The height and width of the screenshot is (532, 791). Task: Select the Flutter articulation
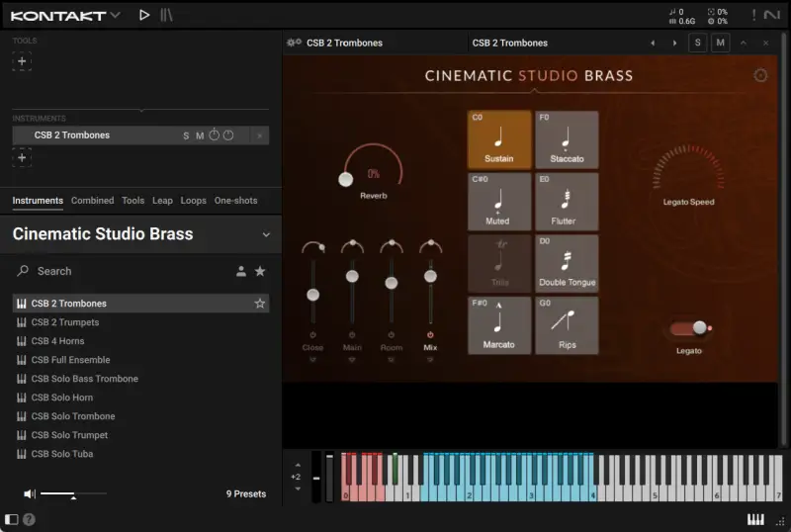coord(567,202)
